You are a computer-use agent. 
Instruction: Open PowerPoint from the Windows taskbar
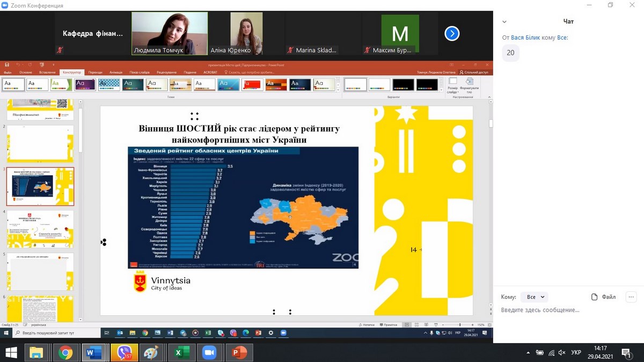[x=238, y=352]
